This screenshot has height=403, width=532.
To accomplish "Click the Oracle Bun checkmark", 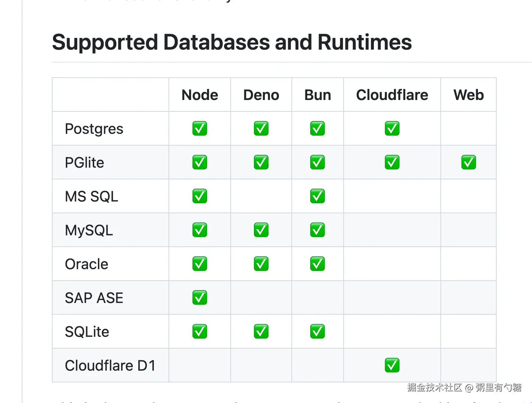I will click(318, 264).
